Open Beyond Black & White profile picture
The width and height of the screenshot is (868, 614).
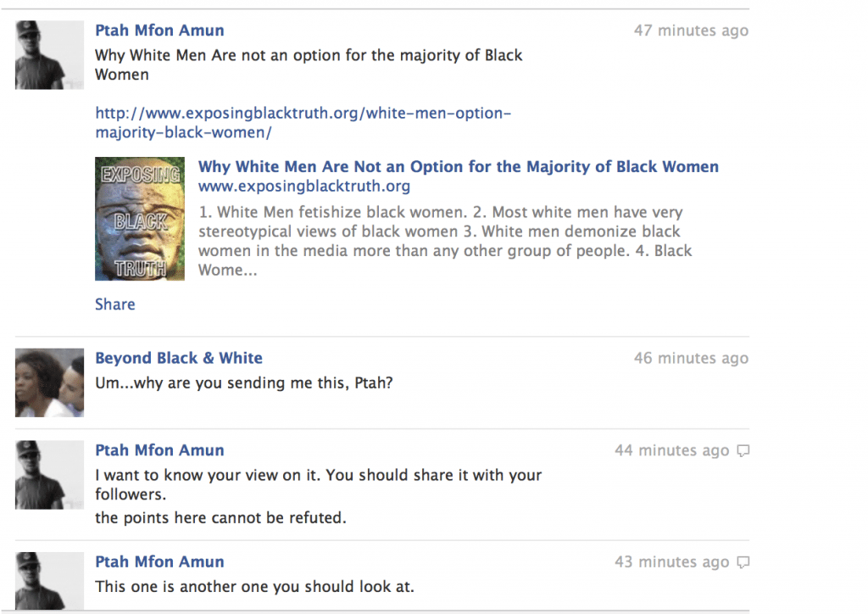[x=49, y=382]
